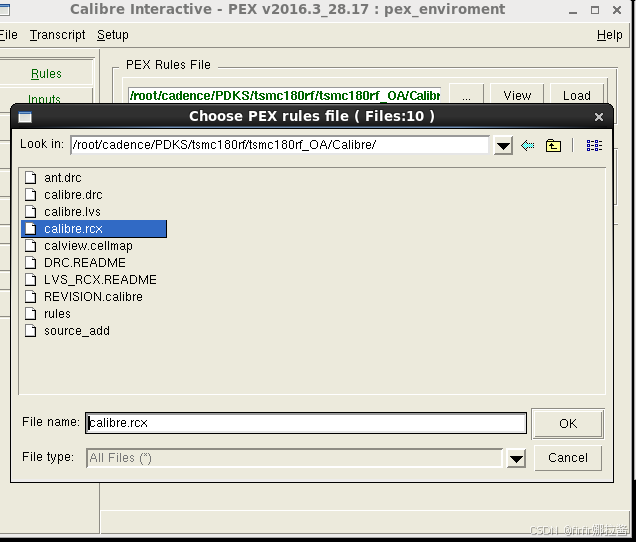The image size is (636, 542).
Task: Click the PEX Rules File path field
Action: (284, 96)
